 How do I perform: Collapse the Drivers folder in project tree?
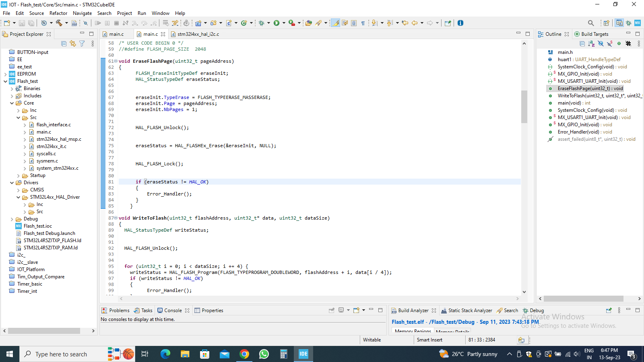[12, 183]
